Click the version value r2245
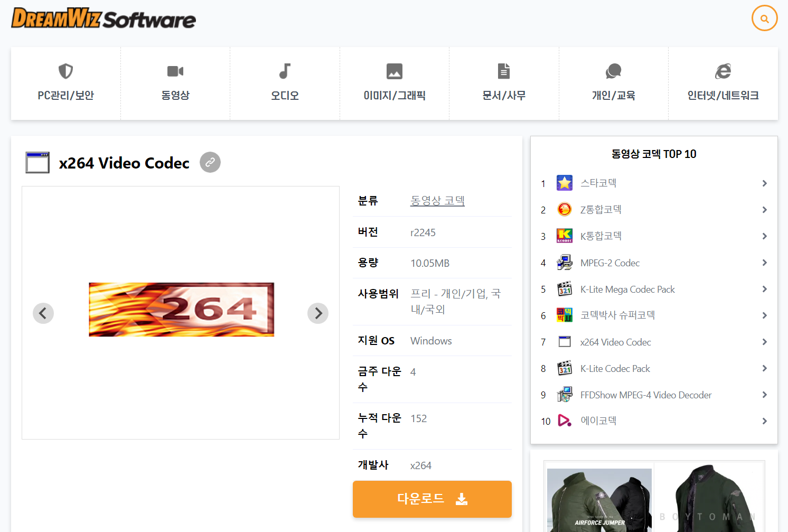 [423, 232]
